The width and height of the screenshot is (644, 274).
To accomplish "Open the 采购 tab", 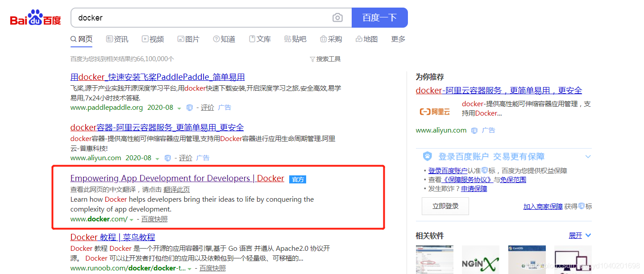I will (331, 39).
